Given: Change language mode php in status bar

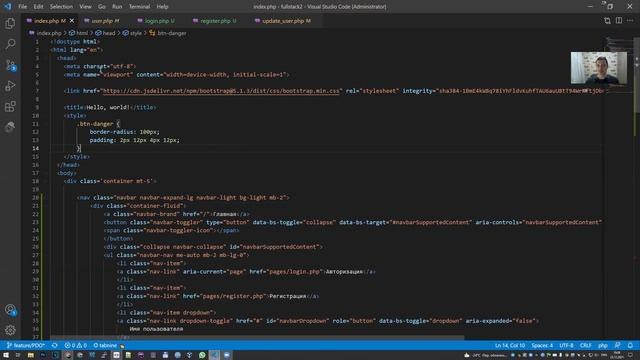Looking at the screenshot, I should [x=603, y=345].
